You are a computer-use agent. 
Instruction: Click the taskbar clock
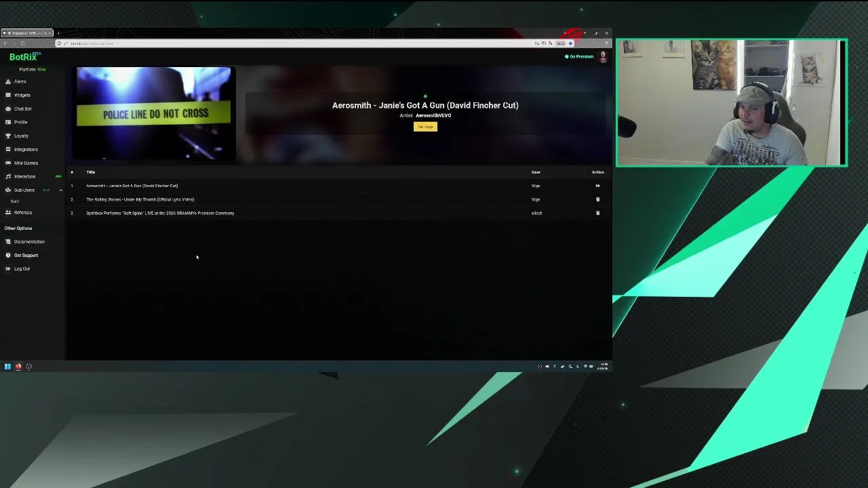[602, 367]
